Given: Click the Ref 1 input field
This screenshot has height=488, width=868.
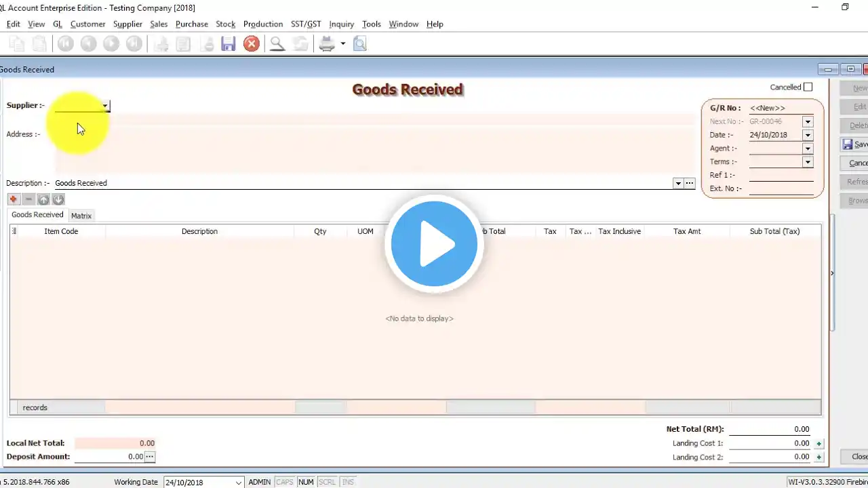Looking at the screenshot, I should coord(781,175).
